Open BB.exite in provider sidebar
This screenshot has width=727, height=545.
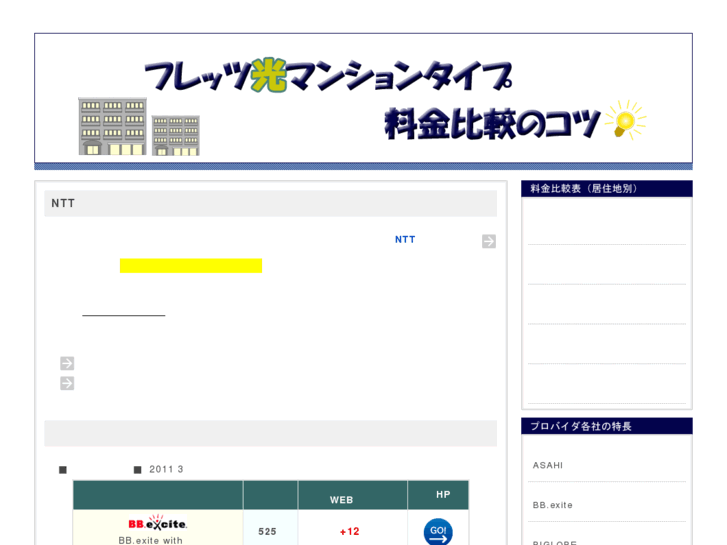(x=552, y=505)
